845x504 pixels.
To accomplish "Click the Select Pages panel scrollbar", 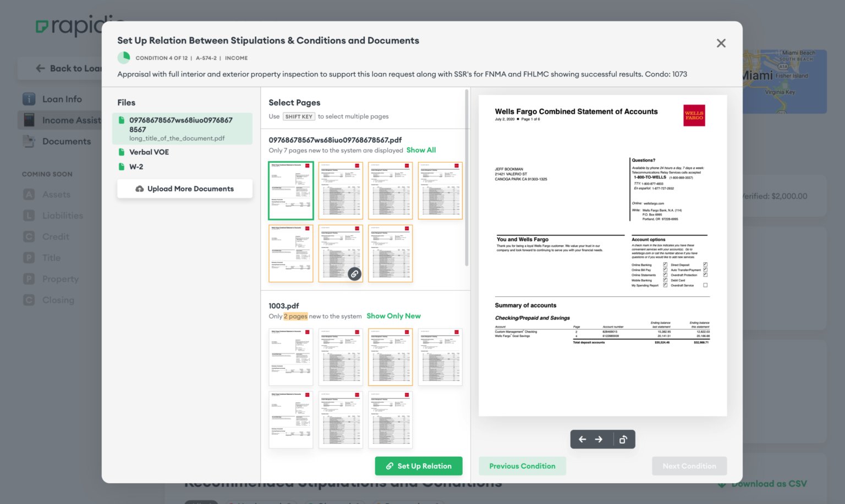I will (x=467, y=178).
